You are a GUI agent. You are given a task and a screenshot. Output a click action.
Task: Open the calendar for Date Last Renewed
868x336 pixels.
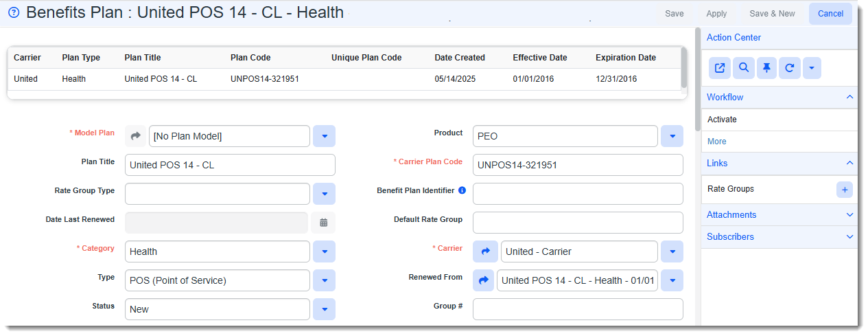pyautogui.click(x=324, y=223)
